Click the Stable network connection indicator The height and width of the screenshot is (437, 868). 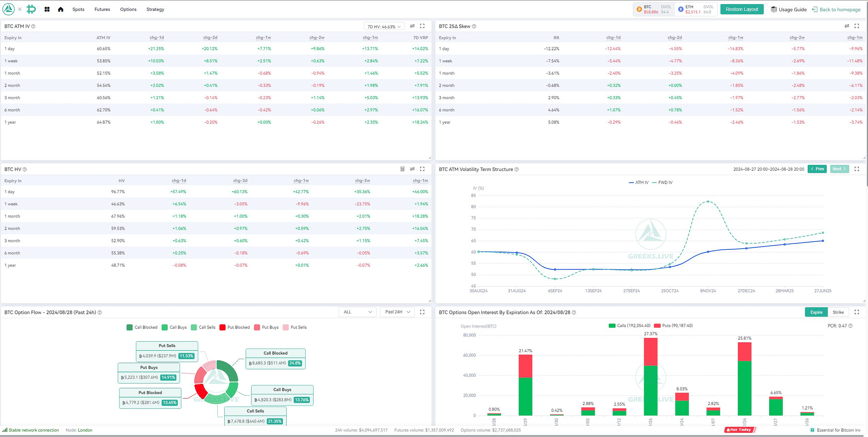[31, 430]
